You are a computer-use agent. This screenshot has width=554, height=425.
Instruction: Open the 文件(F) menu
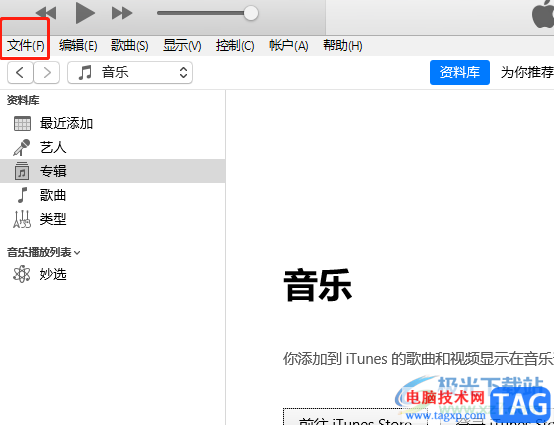click(25, 45)
